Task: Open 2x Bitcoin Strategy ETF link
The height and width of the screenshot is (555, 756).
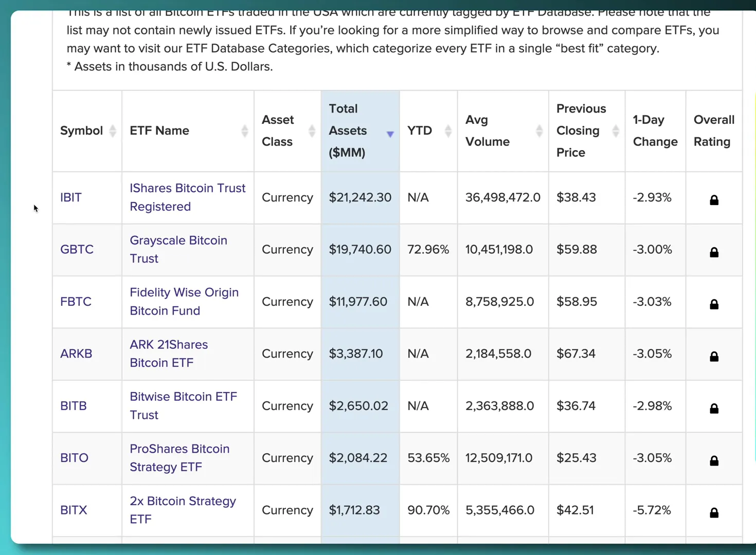Action: click(183, 510)
